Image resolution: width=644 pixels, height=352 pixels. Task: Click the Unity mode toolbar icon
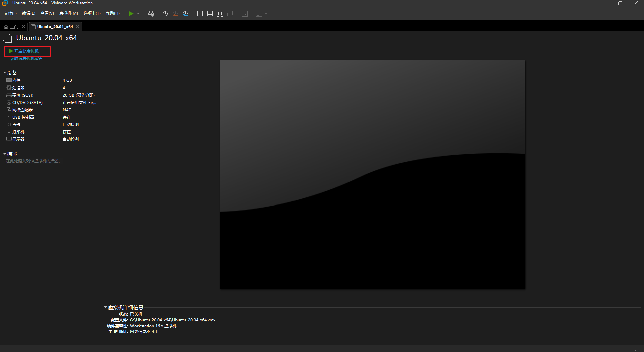click(x=230, y=14)
